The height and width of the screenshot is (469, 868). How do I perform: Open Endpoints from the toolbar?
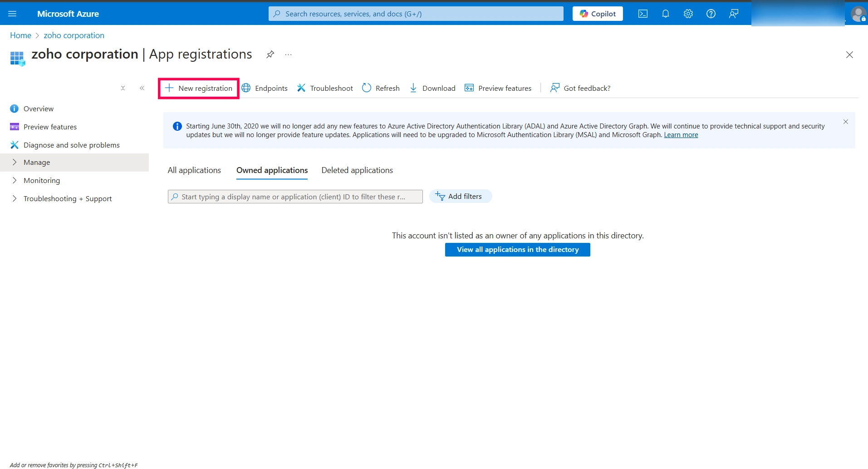pos(265,88)
